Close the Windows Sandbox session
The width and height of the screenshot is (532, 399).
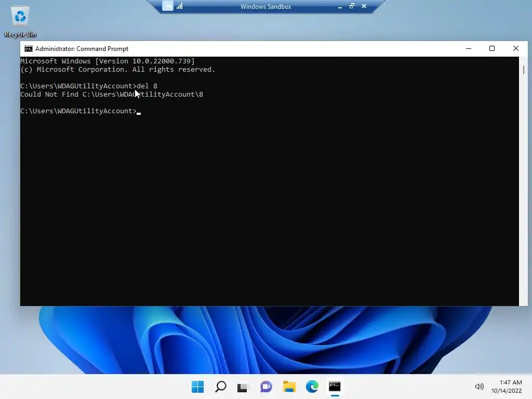point(364,6)
